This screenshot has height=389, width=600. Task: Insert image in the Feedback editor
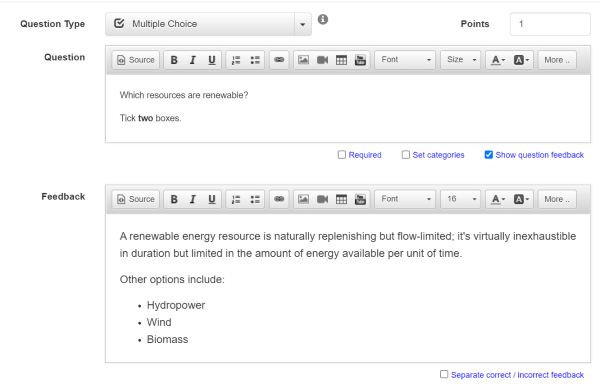click(x=303, y=199)
